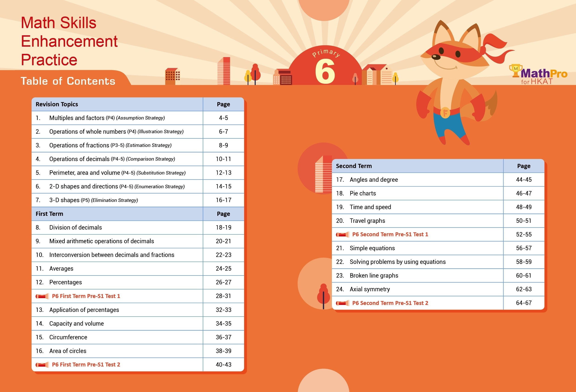This screenshot has width=576, height=392.
Task: Click page range 44-45
Action: [x=524, y=180]
